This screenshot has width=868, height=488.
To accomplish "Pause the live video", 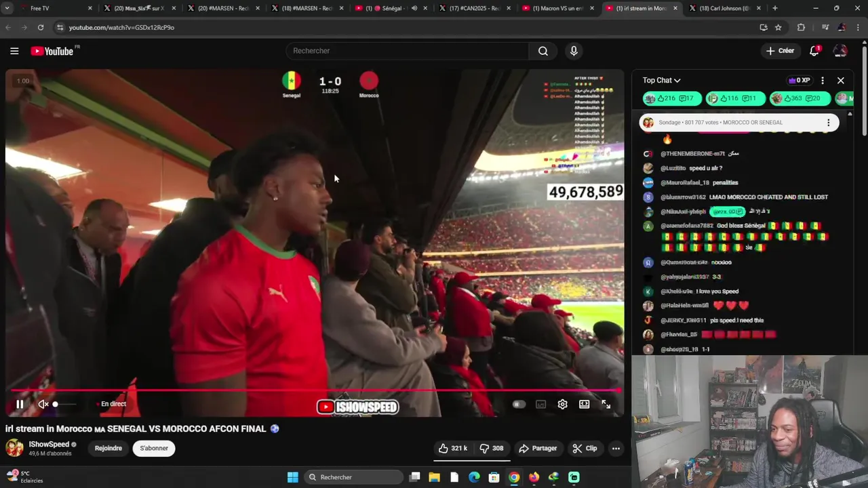I will [20, 405].
